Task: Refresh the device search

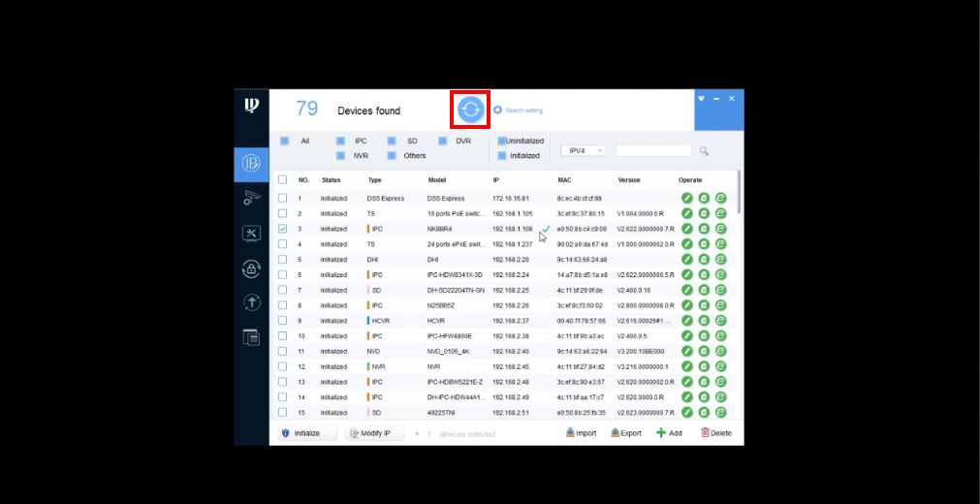Action: pyautogui.click(x=470, y=110)
